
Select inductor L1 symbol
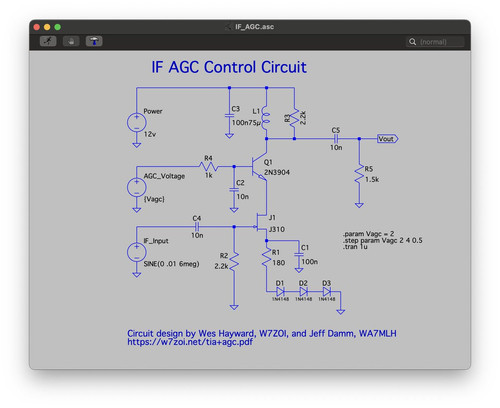click(266, 118)
